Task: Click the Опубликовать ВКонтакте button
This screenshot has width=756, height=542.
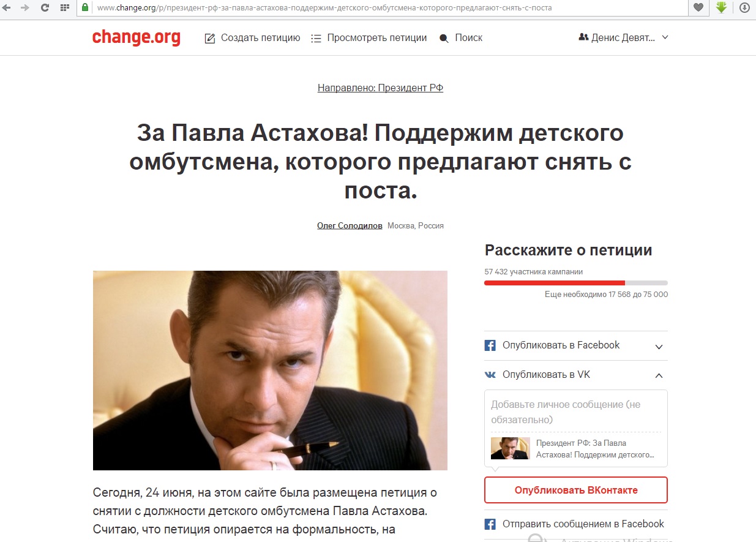Action: (x=576, y=490)
